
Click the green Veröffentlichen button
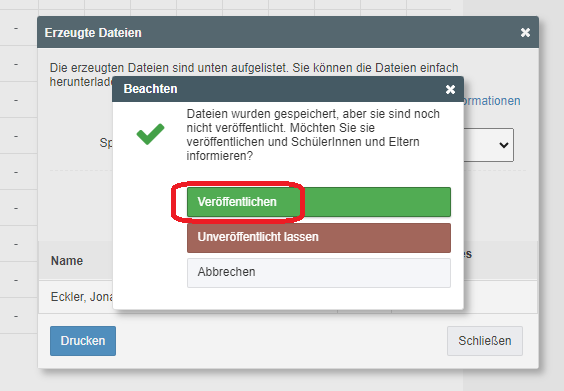click(x=319, y=202)
